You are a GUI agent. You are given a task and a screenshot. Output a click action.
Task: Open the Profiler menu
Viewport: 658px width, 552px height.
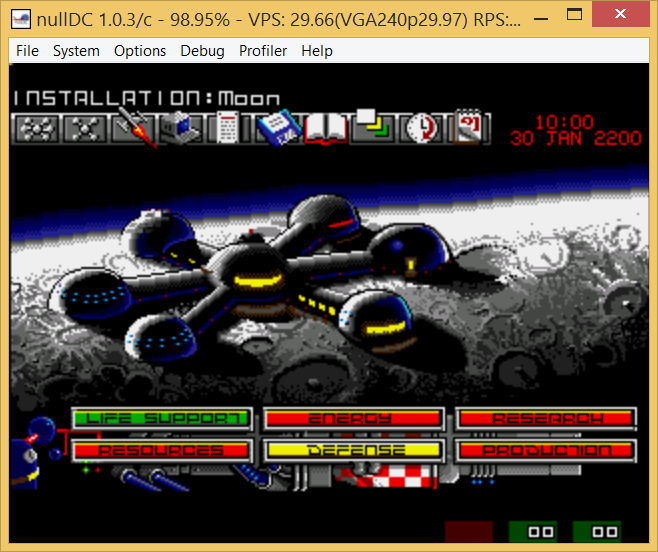tap(263, 51)
